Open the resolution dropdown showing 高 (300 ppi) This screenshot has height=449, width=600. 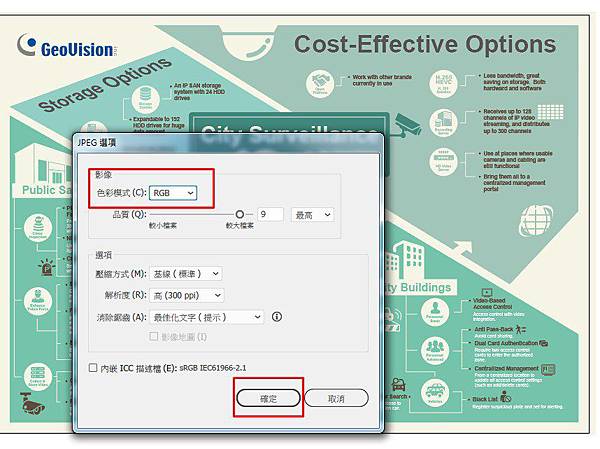[x=187, y=295]
